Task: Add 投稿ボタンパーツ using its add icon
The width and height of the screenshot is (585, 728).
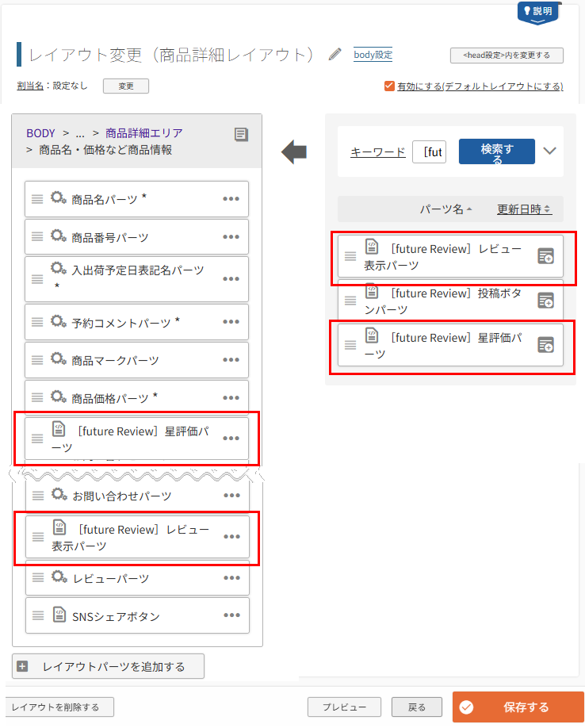Action: coord(545,301)
